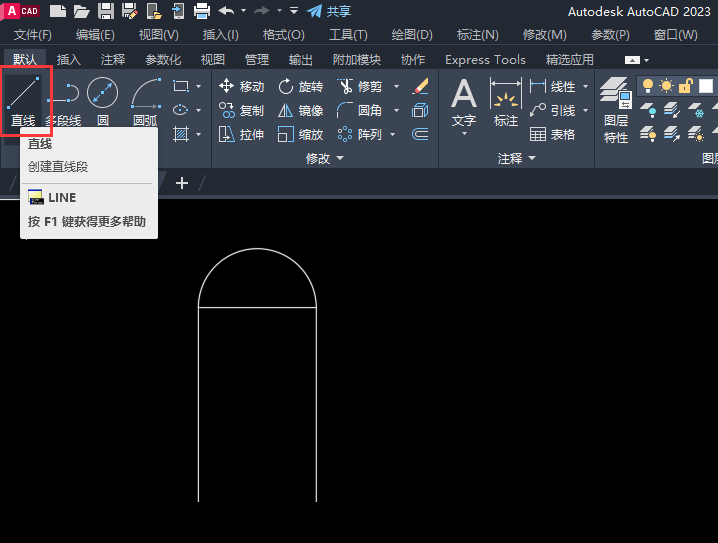Image resolution: width=718 pixels, height=543 pixels.
Task: Open the 线性 dimension dropdown arrow
Action: [x=585, y=87]
